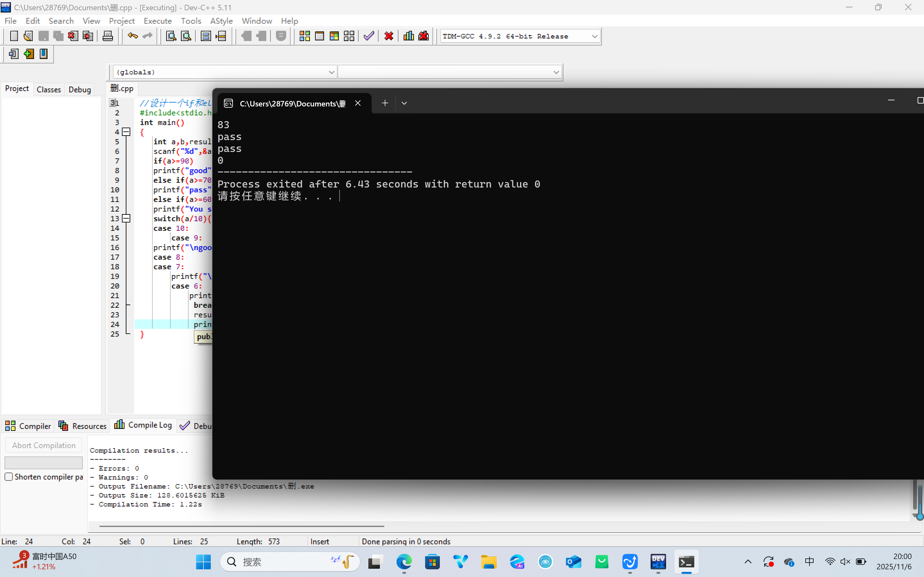Click the Windows Start button on the taskbar
Image resolution: width=924 pixels, height=577 pixels.
point(203,562)
